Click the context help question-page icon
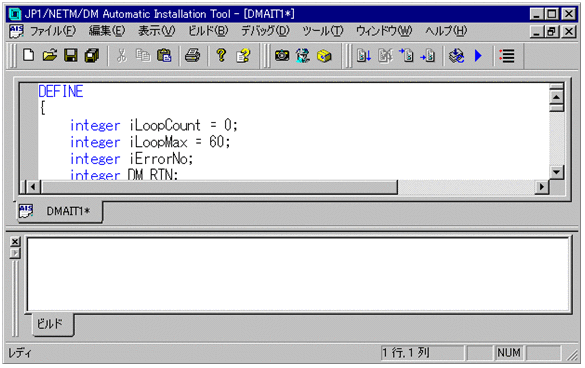 click(x=243, y=56)
